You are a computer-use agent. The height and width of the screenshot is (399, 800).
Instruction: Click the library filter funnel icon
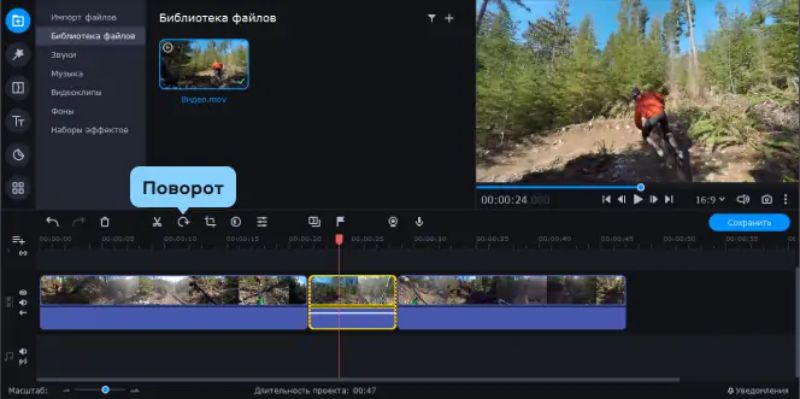pyautogui.click(x=432, y=18)
